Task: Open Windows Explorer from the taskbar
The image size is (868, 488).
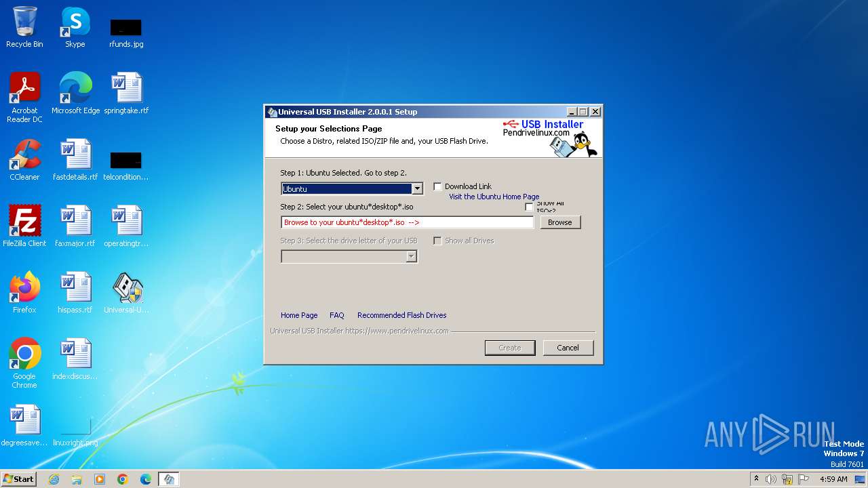Action: (x=77, y=479)
